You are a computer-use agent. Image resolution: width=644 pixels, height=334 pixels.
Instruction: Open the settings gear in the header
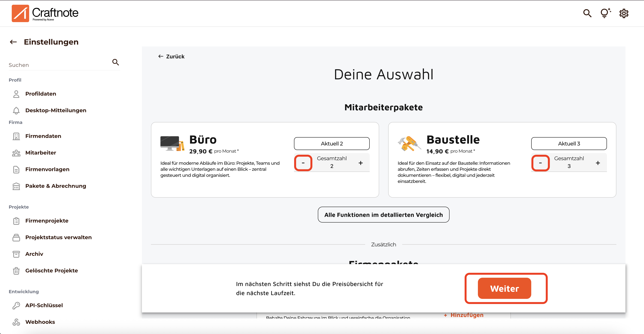pyautogui.click(x=624, y=13)
